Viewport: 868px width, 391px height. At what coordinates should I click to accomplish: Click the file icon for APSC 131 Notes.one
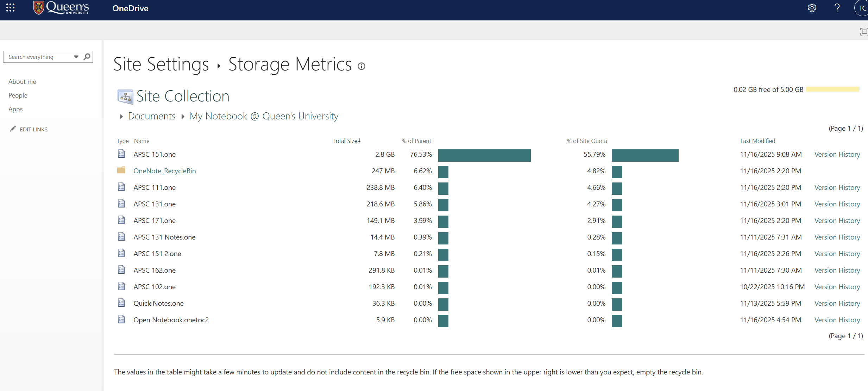(121, 237)
